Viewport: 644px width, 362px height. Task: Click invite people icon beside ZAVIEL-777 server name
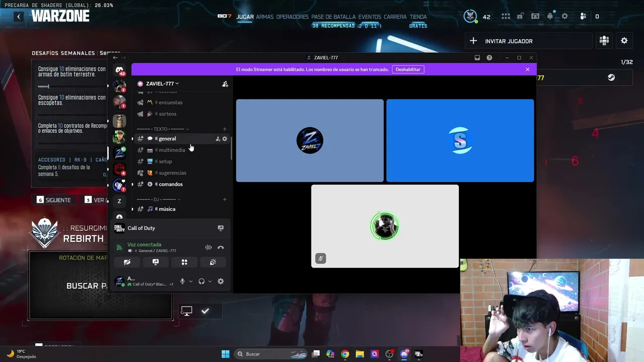225,84
